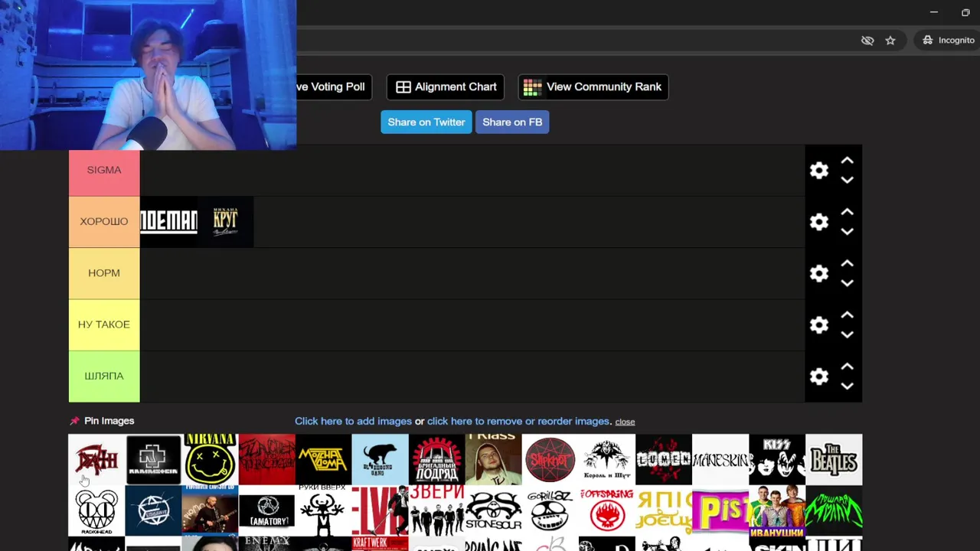Open the Alignment Chart view
Image resolution: width=980 pixels, height=551 pixels.
(x=446, y=87)
